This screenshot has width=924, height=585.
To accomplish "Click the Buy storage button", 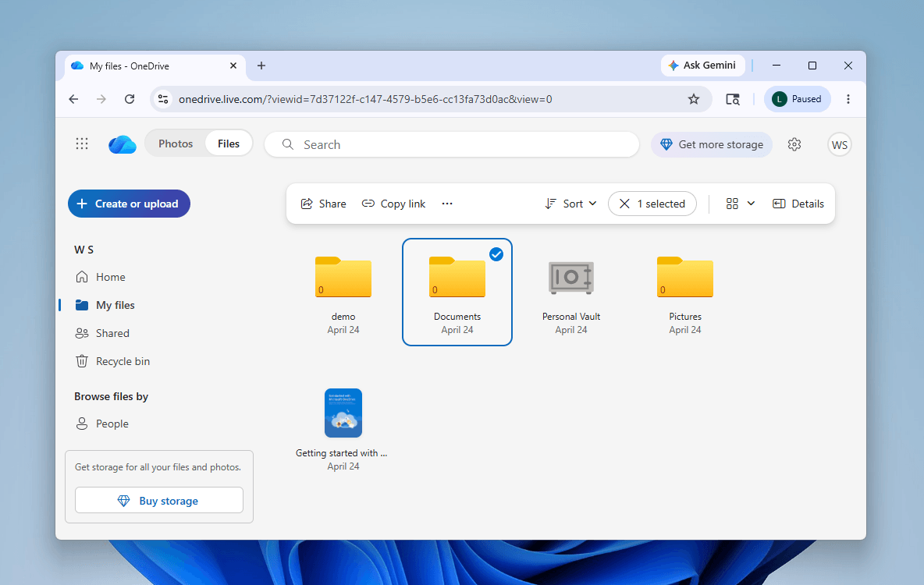I will click(x=159, y=500).
